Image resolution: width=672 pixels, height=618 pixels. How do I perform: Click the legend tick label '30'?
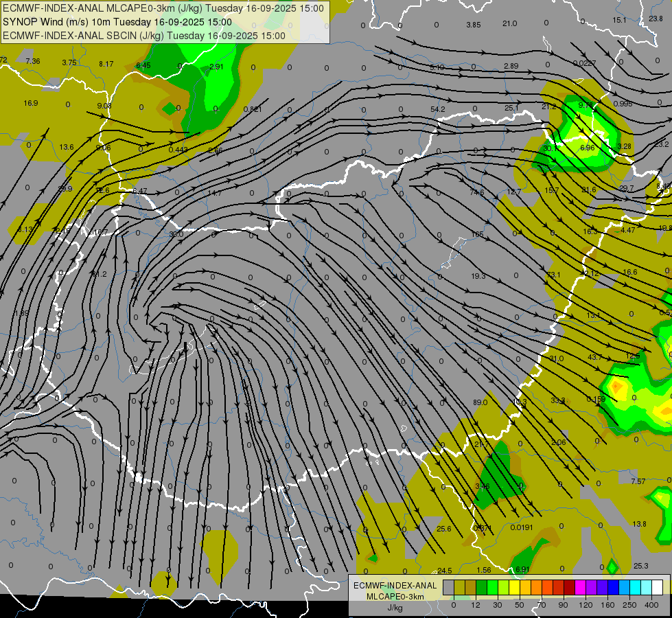(497, 605)
